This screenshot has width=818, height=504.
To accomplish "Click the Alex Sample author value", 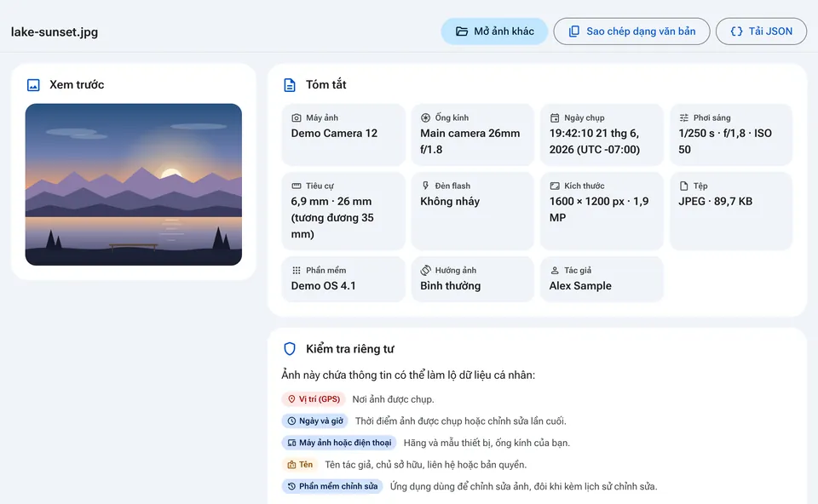I will pos(580,286).
